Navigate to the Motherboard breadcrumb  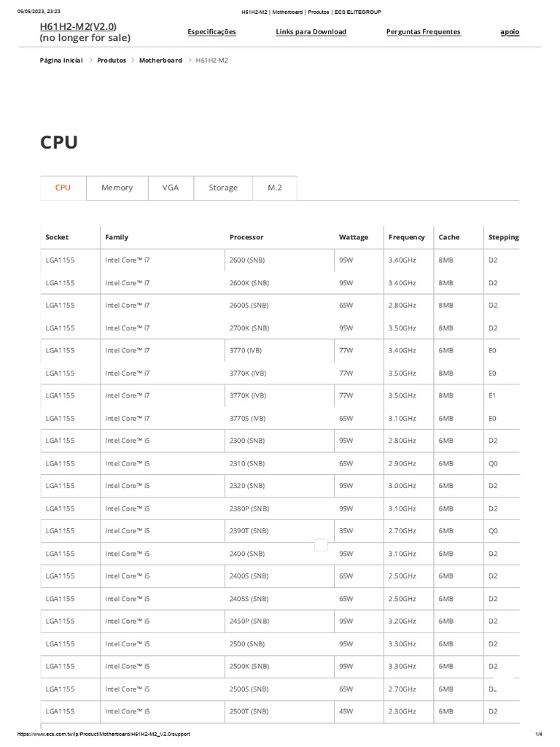point(160,61)
